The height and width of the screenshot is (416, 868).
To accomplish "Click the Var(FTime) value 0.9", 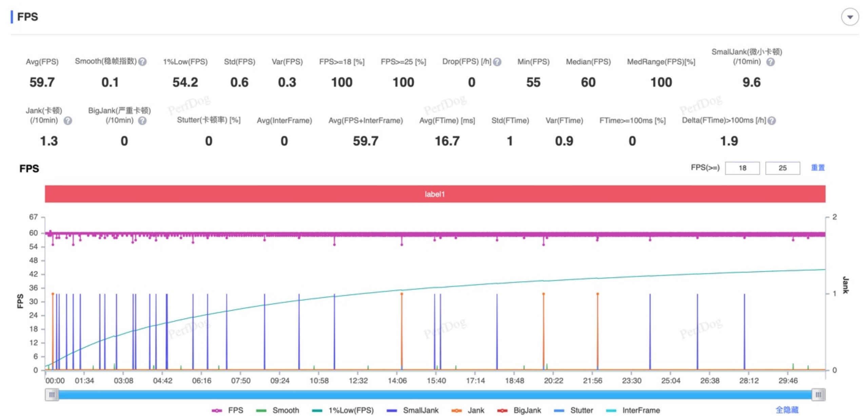I will 564,141.
